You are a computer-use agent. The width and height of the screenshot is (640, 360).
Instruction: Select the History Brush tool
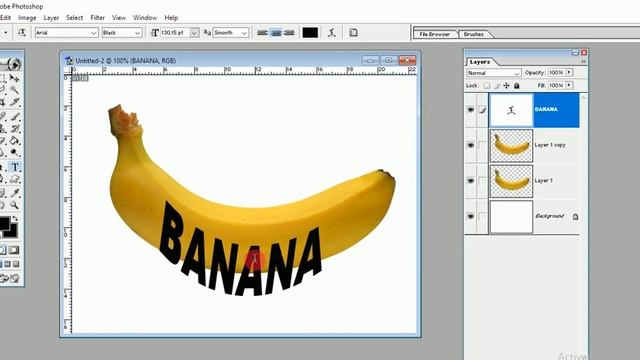[x=15, y=129]
